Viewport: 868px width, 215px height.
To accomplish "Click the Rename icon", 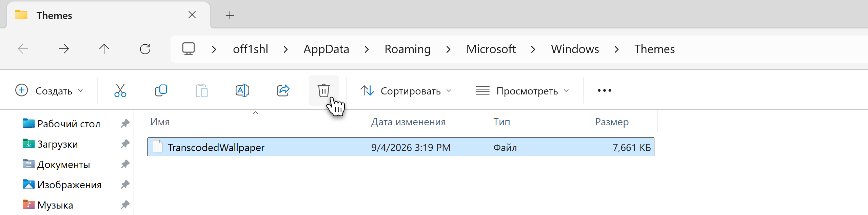I will (x=242, y=90).
